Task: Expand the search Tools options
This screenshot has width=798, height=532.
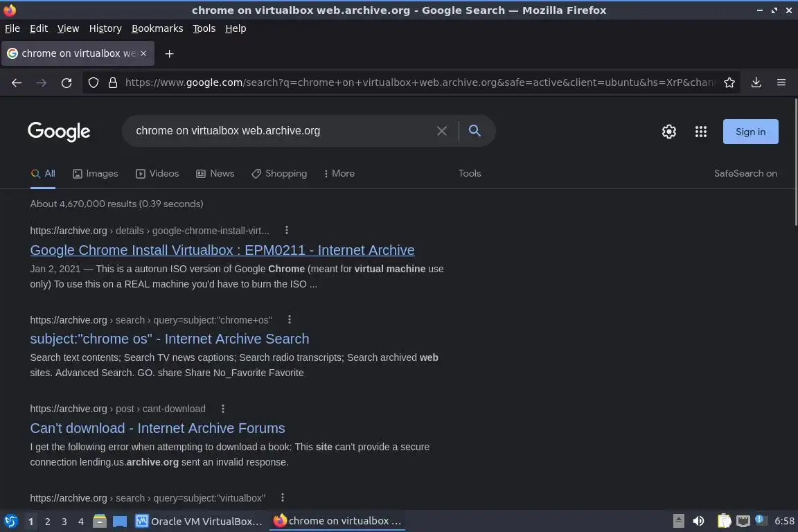Action: pos(469,174)
